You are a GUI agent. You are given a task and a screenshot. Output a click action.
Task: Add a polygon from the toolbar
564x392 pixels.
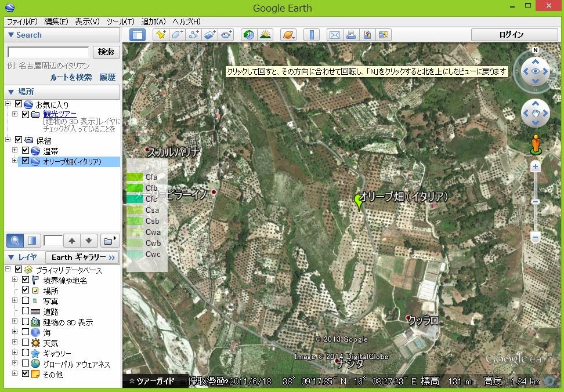click(x=178, y=35)
